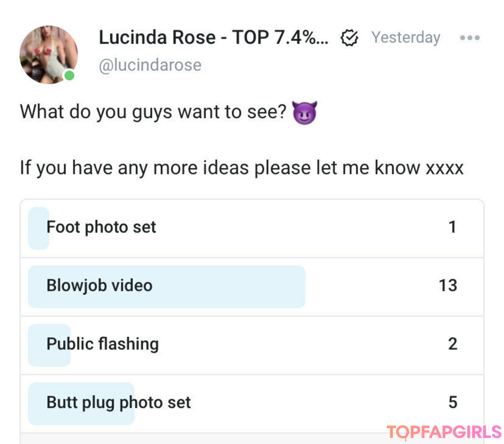The height and width of the screenshot is (444, 504).
Task: Open the post's three-dot more options menu
Action: click(x=469, y=38)
